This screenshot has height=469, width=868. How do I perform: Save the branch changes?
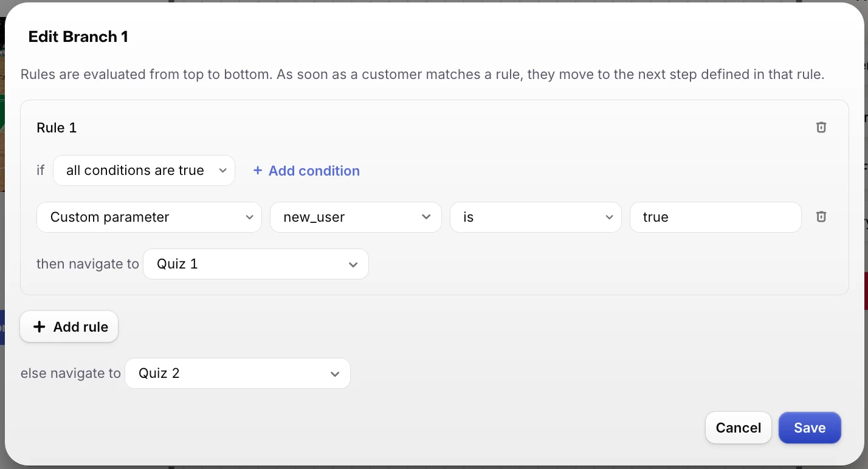tap(810, 428)
